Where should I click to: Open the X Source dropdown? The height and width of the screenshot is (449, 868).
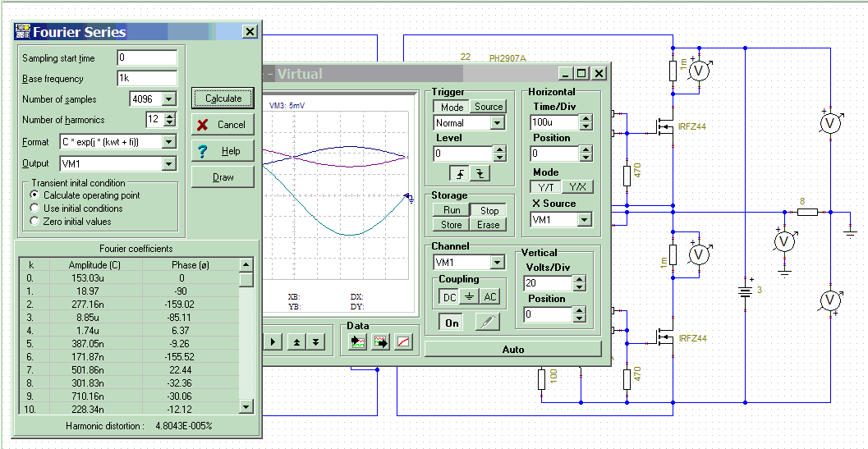[x=584, y=219]
